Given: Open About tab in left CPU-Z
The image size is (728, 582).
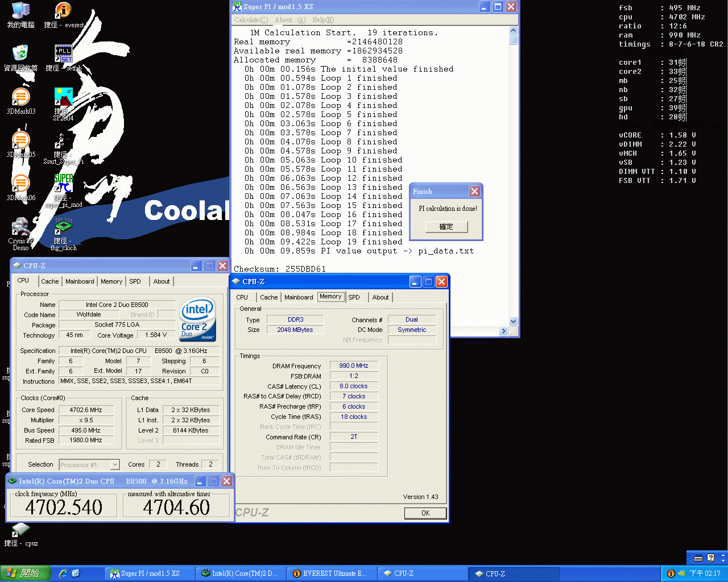Looking at the screenshot, I should click(162, 281).
